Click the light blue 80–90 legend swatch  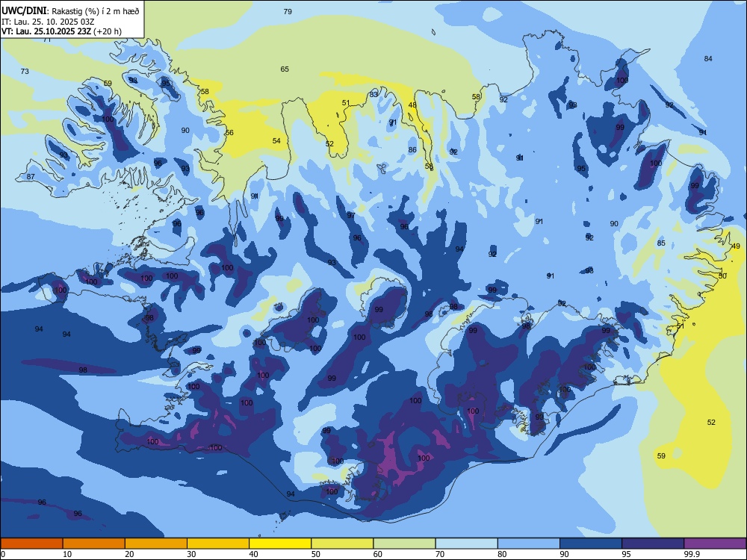(529, 544)
